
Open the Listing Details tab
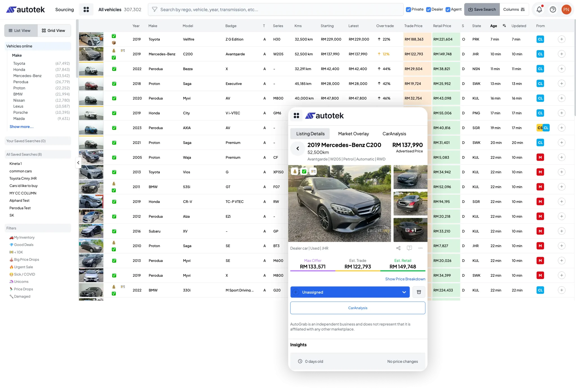coord(310,134)
